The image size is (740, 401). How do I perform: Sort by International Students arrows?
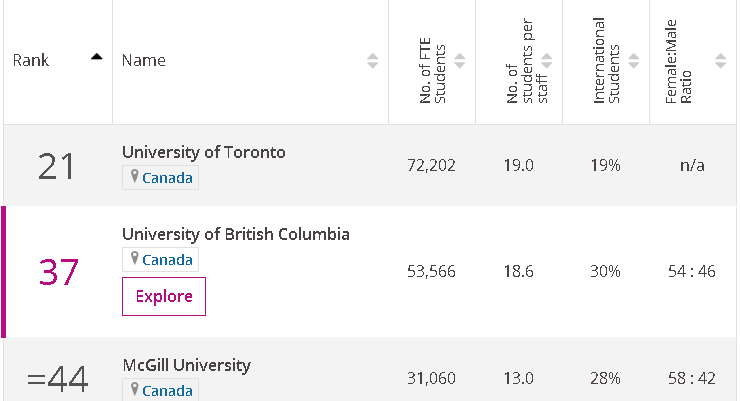coord(633,61)
